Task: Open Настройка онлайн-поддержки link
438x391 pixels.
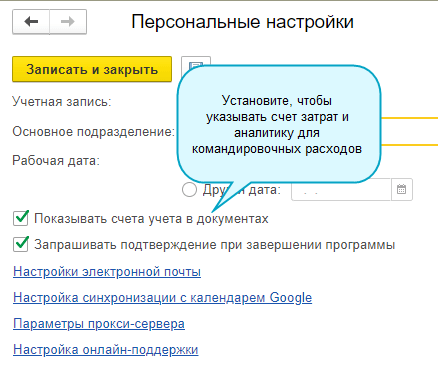Action: coord(106,350)
